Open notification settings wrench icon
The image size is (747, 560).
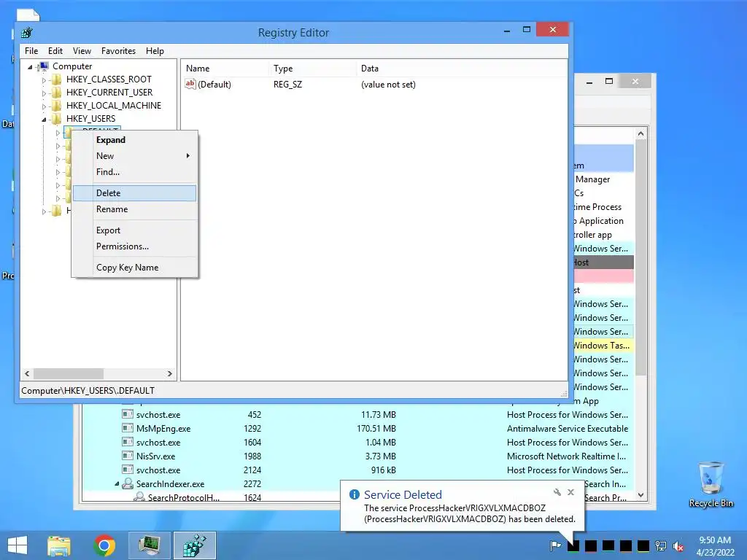coord(557,492)
